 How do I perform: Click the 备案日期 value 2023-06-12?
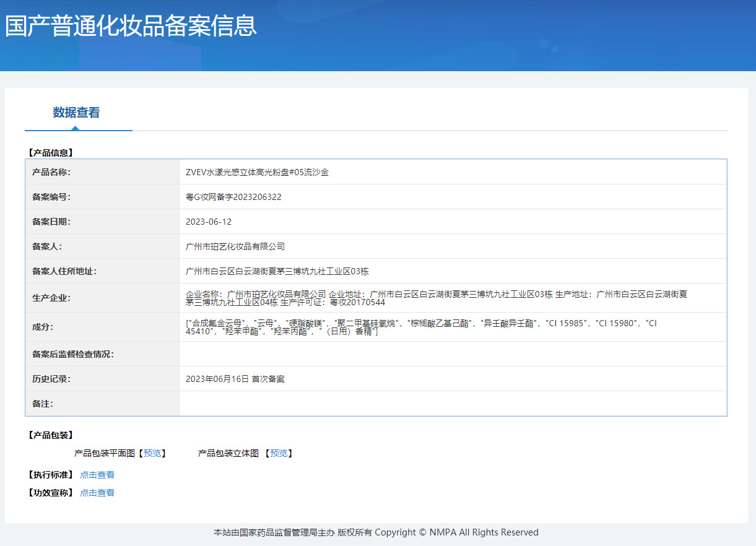click(x=209, y=222)
